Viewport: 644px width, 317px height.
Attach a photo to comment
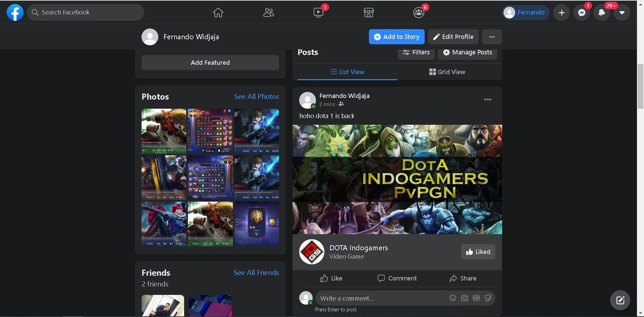point(464,298)
